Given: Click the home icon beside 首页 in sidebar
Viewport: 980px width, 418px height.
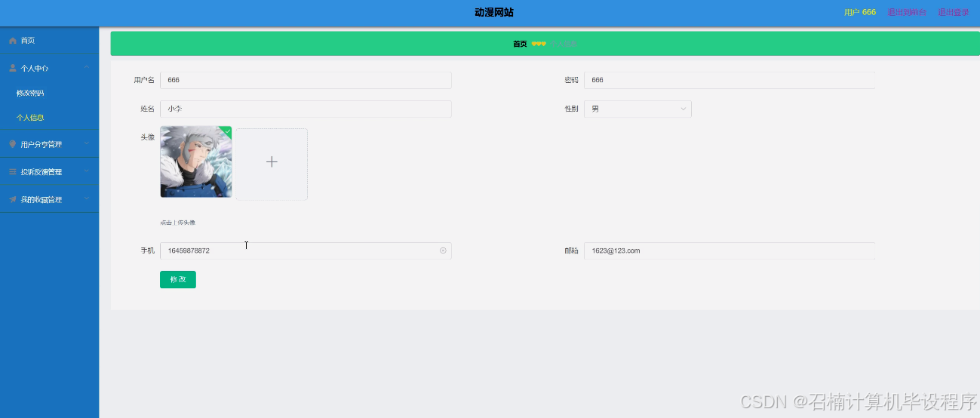Looking at the screenshot, I should click(12, 40).
